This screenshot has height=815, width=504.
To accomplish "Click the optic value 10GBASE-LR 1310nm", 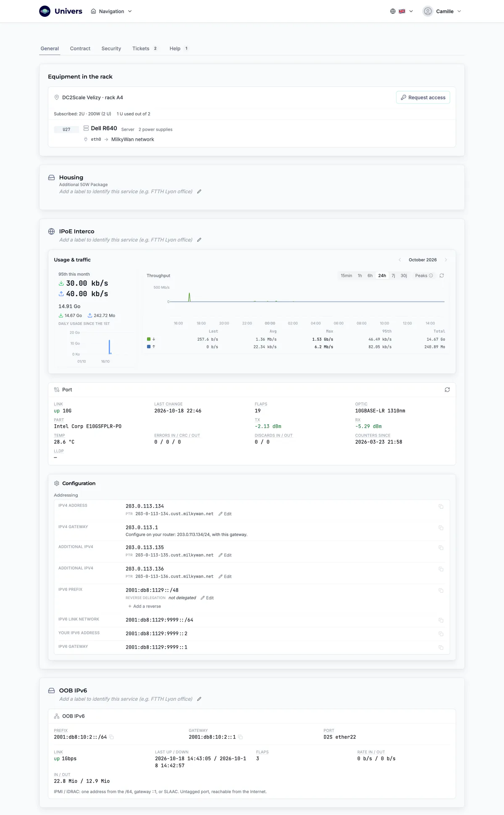I will (380, 411).
